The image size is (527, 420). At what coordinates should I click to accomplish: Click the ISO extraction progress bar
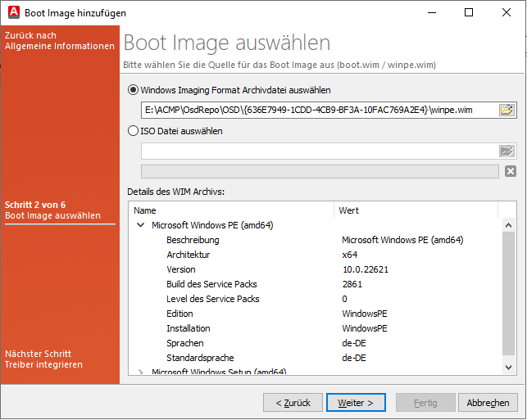point(320,171)
